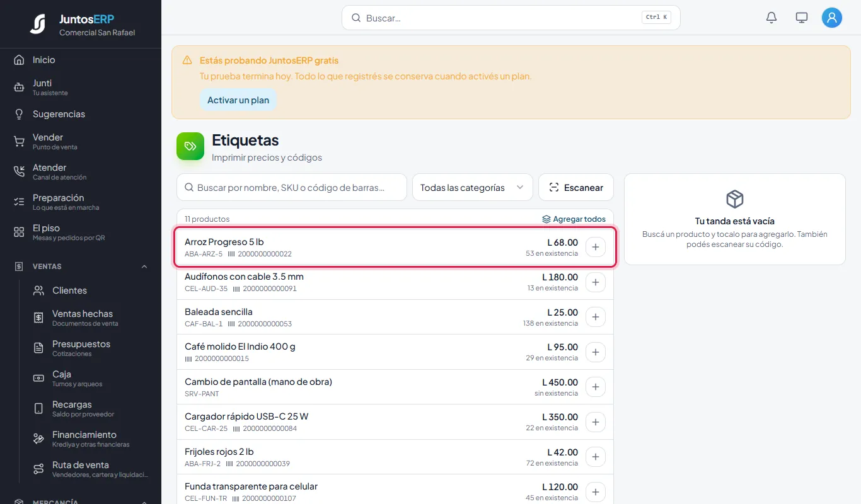861x504 pixels.
Task: Open Todas las categorías dropdown
Action: [473, 187]
